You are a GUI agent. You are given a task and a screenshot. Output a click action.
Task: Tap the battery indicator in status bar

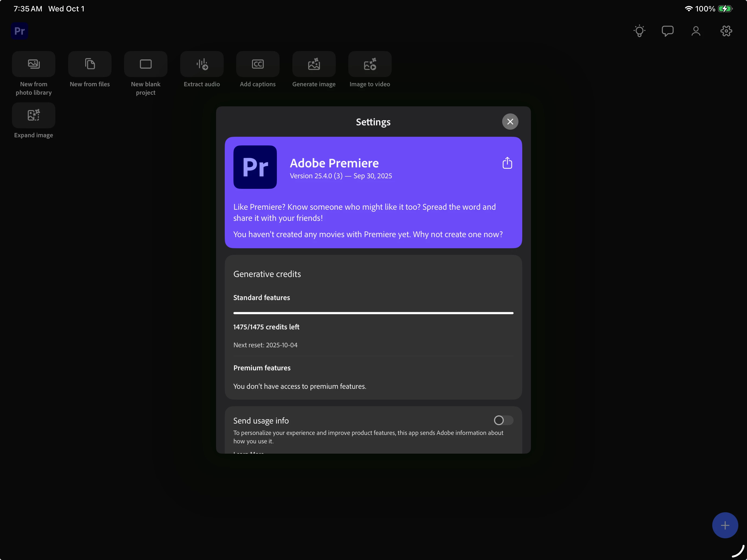725,9
